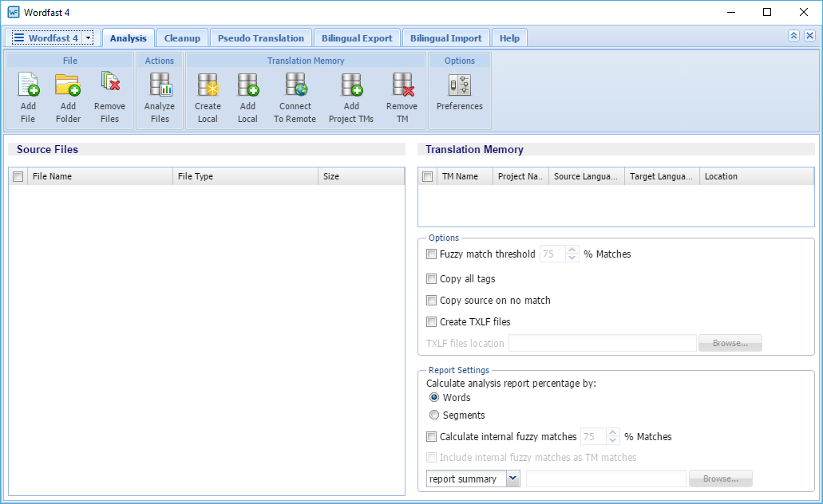Open the report summary dropdown
Image resolution: width=823 pixels, height=504 pixels.
point(512,478)
